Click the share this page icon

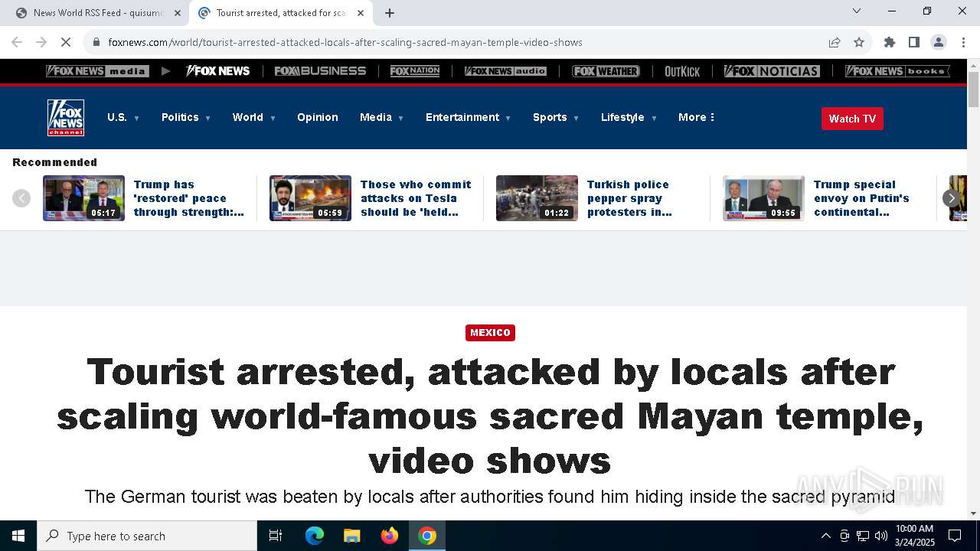[x=835, y=42]
